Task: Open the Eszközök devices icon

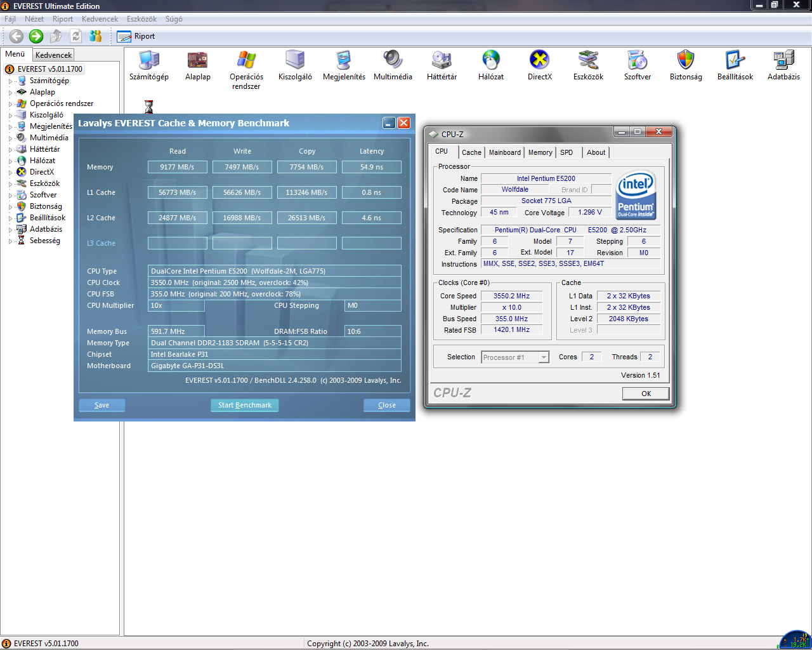Action: tap(589, 66)
